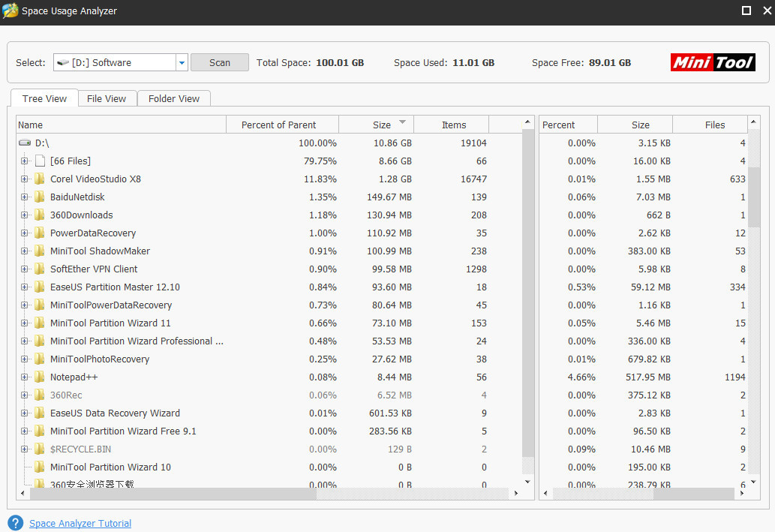Click the 16747 items value
The image size is (775, 532).
[473, 179]
